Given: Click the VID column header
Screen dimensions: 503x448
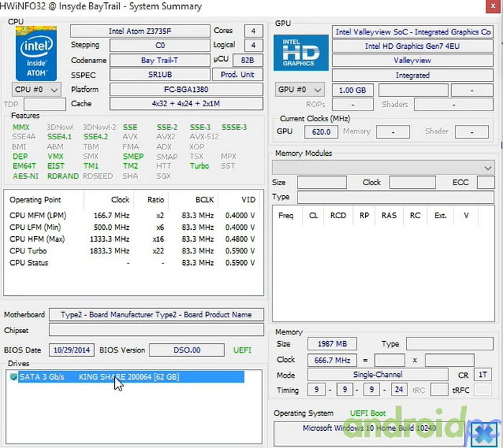Looking at the screenshot, I should coord(241,200).
